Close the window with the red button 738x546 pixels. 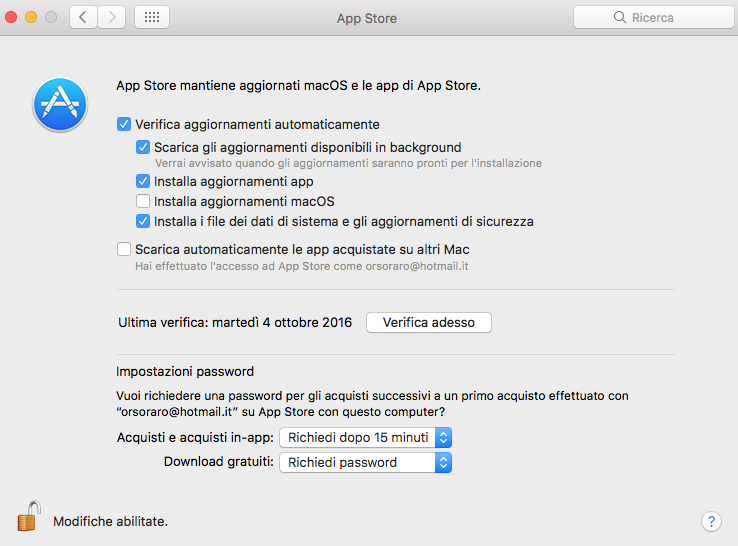click(12, 18)
